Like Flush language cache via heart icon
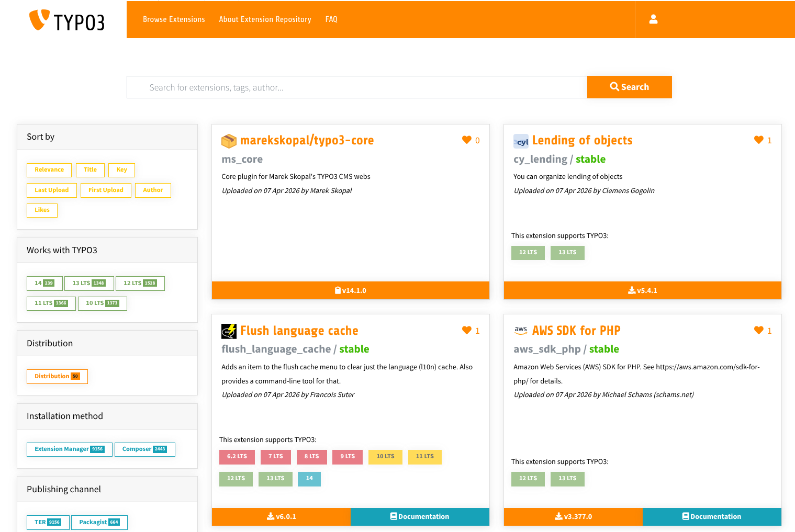This screenshot has width=795, height=532. pos(467,330)
